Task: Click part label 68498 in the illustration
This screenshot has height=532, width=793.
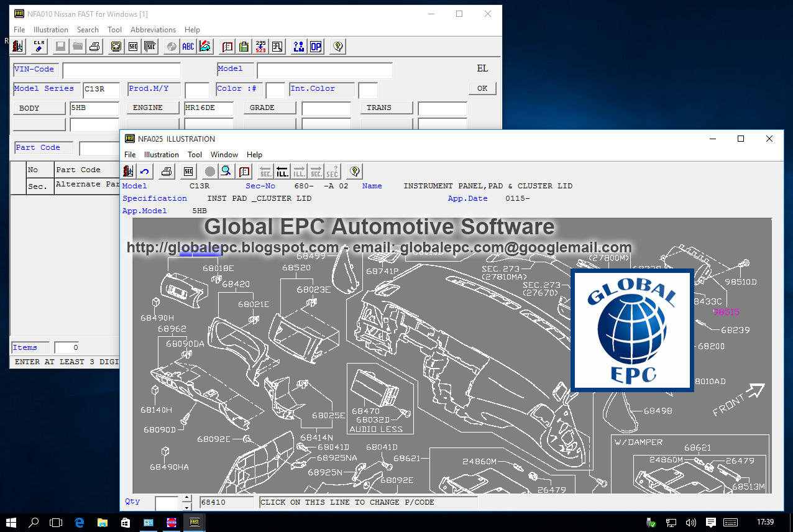Action: coord(658,411)
